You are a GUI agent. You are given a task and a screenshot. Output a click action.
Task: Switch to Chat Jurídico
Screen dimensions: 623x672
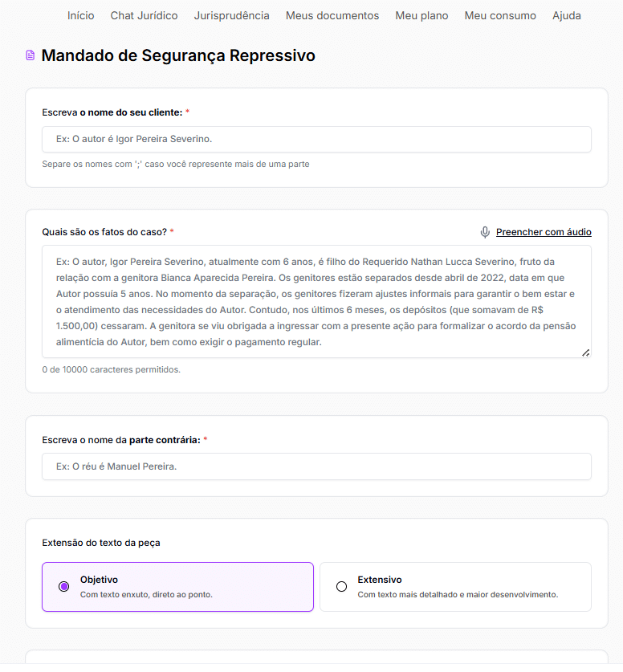pos(144,15)
